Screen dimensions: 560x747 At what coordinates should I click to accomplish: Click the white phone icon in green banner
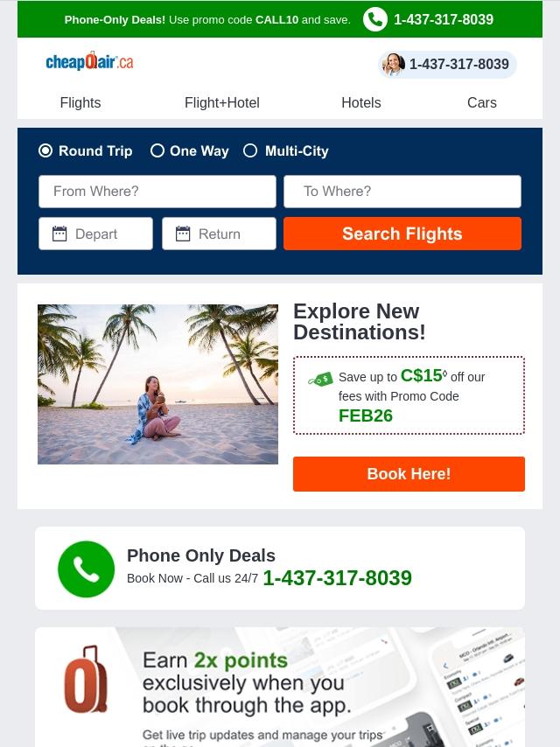[375, 19]
